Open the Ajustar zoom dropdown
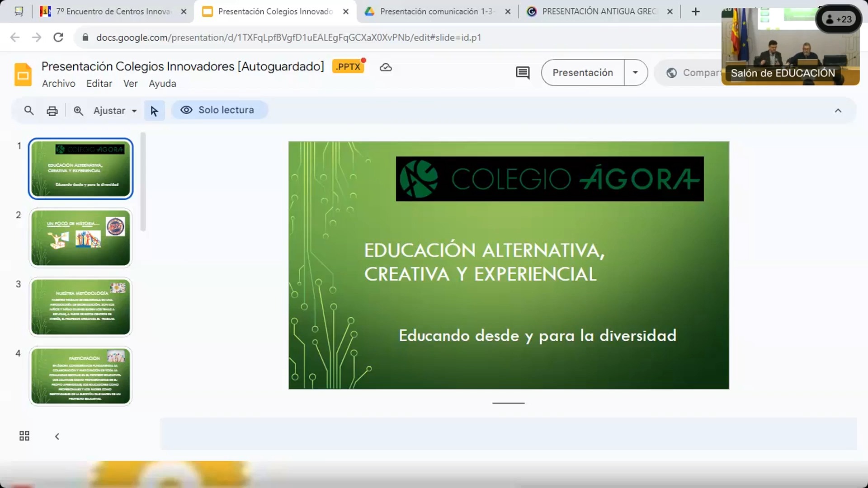Viewport: 868px width, 488px height. [115, 111]
